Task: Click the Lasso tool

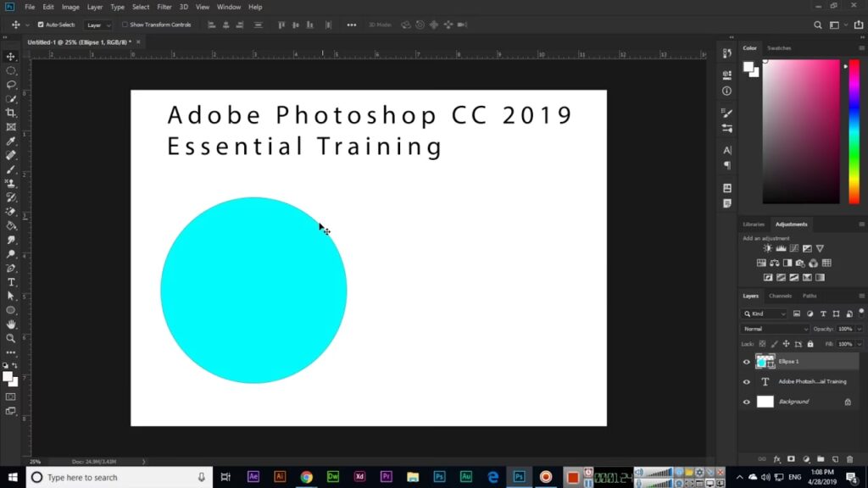Action: click(x=11, y=85)
